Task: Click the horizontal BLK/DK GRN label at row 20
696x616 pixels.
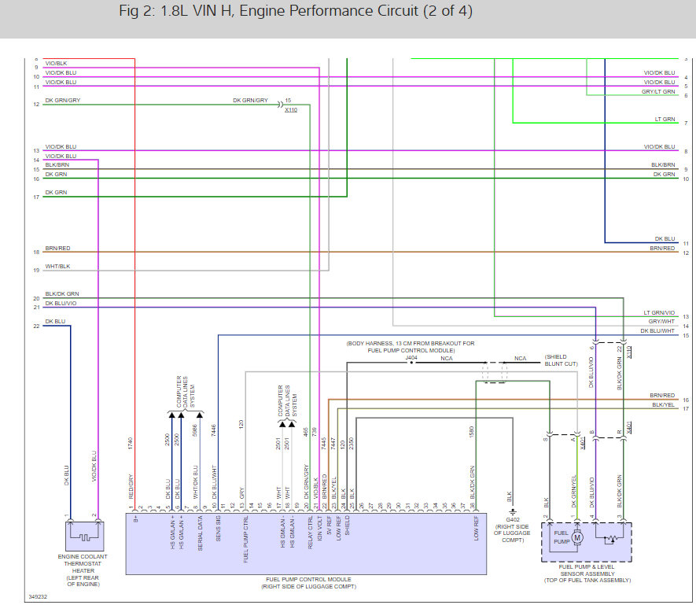Action: (x=62, y=294)
